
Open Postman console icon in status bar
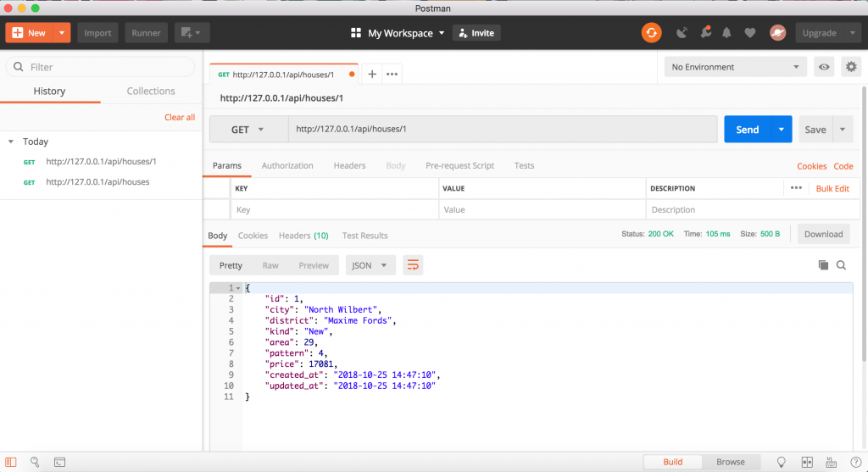(x=60, y=462)
